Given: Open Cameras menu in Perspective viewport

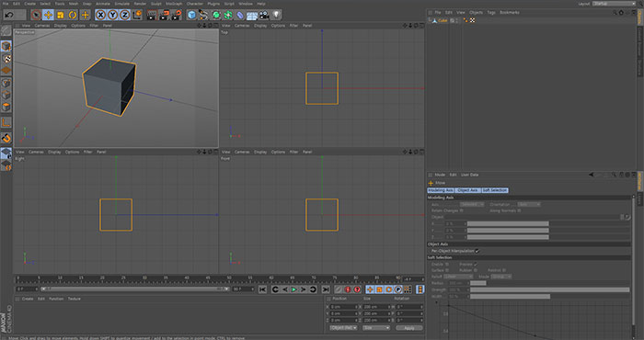Looking at the screenshot, I should (42, 26).
